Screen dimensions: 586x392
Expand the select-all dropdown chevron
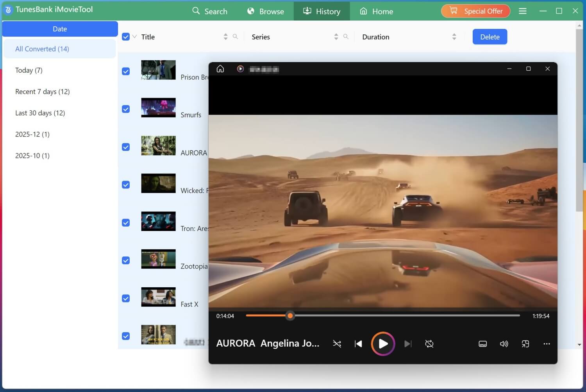point(135,37)
